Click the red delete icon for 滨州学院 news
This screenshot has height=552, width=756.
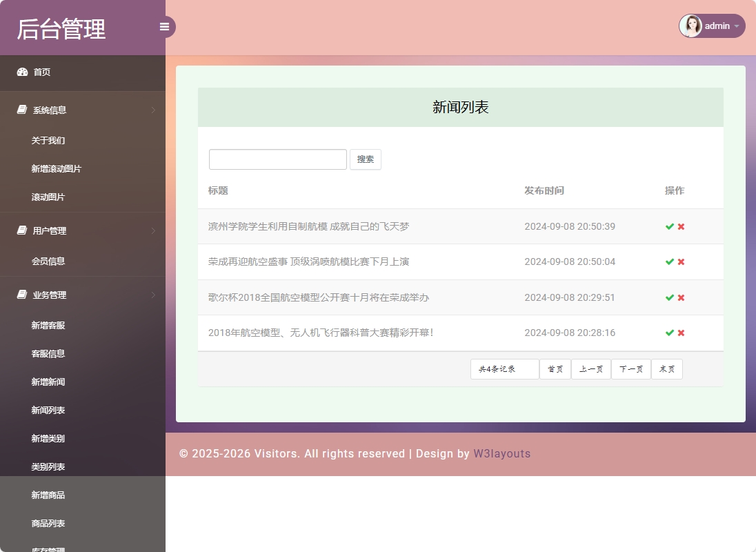681,226
